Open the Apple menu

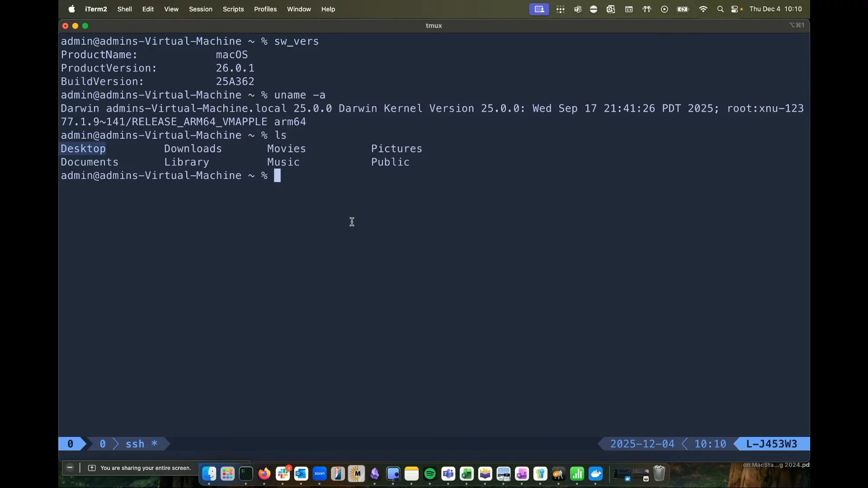coord(72,9)
